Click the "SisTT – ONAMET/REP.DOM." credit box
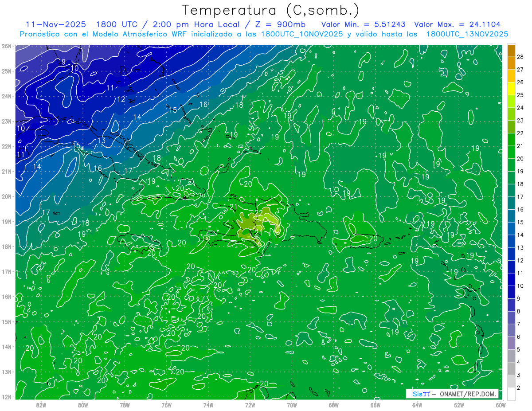Screen dimensions: 532x411 point(452,394)
